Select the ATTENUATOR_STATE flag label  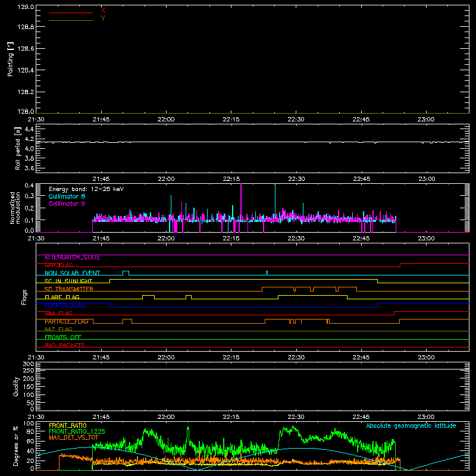(x=72, y=258)
